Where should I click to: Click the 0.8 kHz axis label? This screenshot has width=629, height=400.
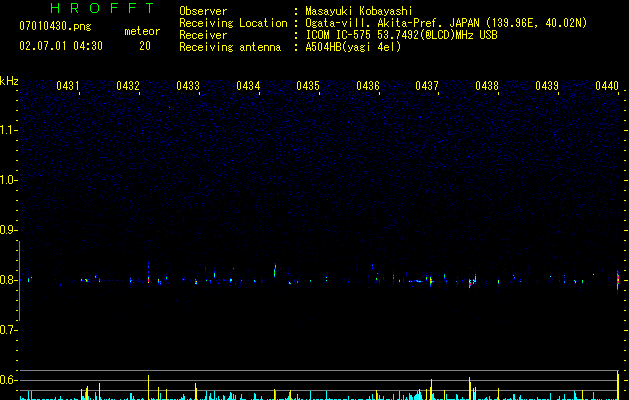(x=7, y=280)
